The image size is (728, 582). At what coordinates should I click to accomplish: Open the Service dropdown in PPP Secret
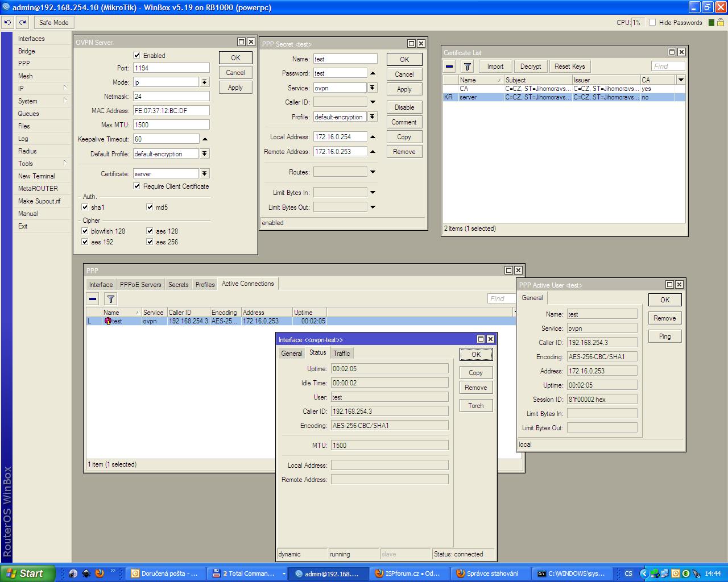click(373, 88)
